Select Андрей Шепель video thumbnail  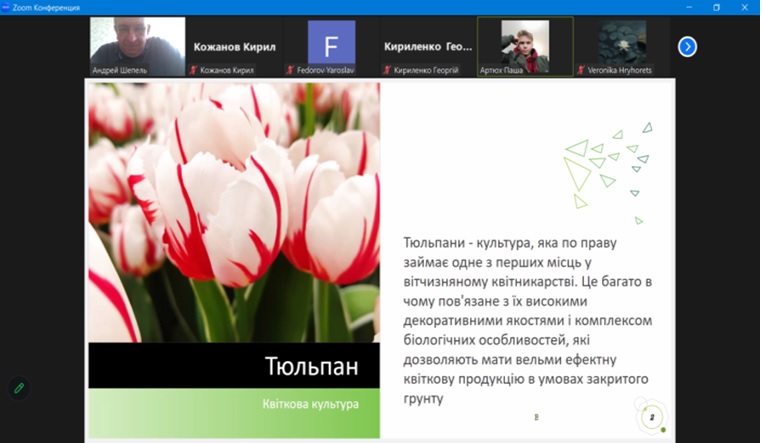click(x=137, y=46)
